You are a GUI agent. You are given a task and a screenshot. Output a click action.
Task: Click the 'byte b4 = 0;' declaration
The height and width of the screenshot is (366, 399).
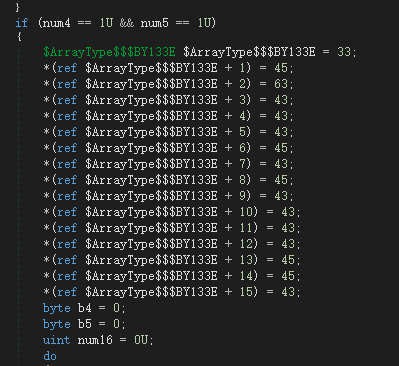[84, 308]
